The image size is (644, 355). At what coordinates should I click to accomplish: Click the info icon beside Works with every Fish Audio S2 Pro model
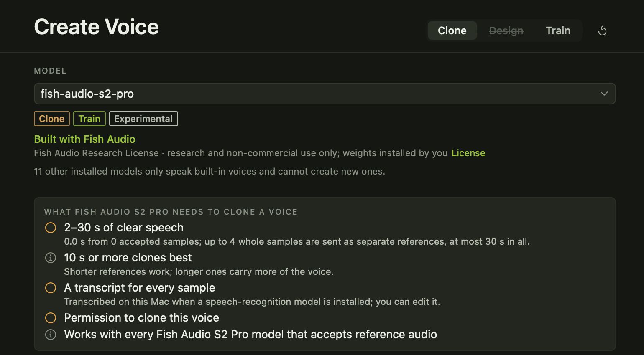click(x=51, y=335)
